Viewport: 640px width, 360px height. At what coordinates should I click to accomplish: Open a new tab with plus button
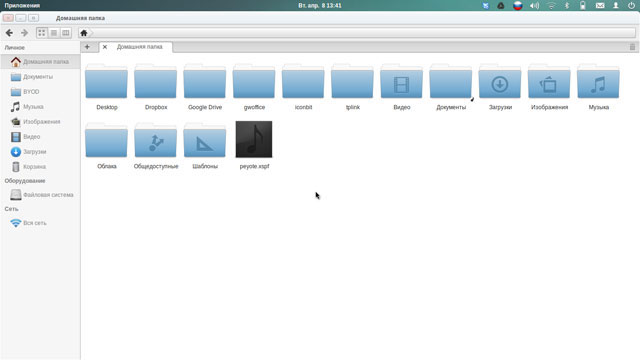[x=87, y=47]
